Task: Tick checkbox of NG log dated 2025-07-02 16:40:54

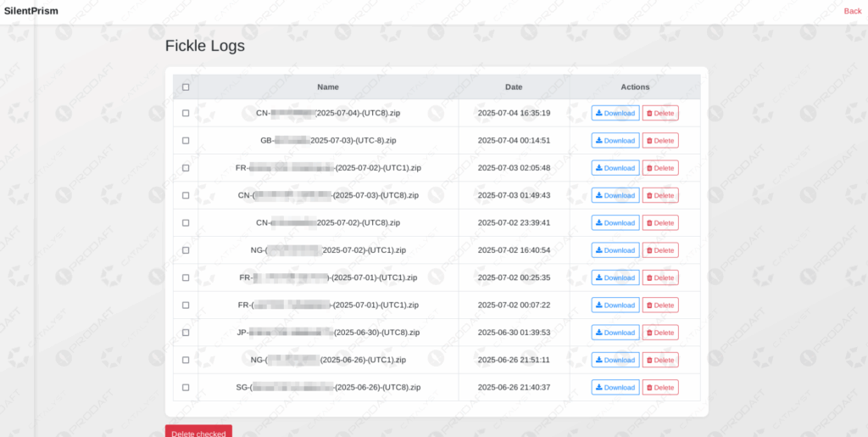Action: (x=186, y=250)
